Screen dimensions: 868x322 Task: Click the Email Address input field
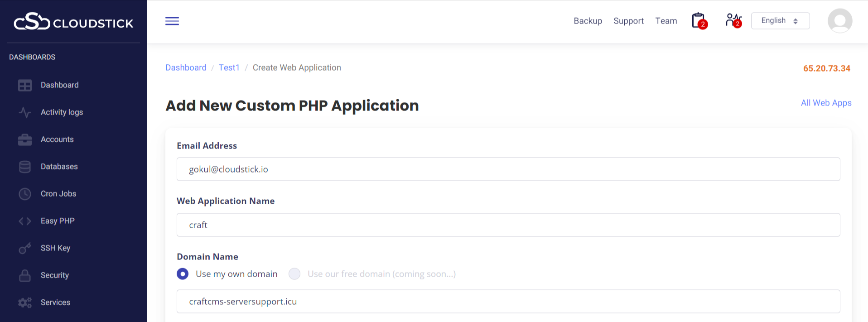pyautogui.click(x=508, y=169)
